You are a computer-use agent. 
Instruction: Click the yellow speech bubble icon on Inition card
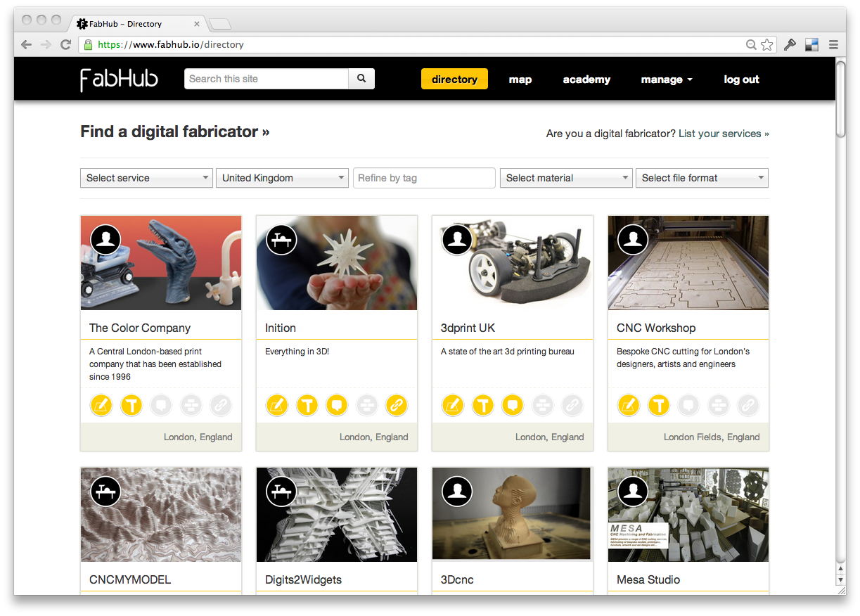[x=338, y=405]
